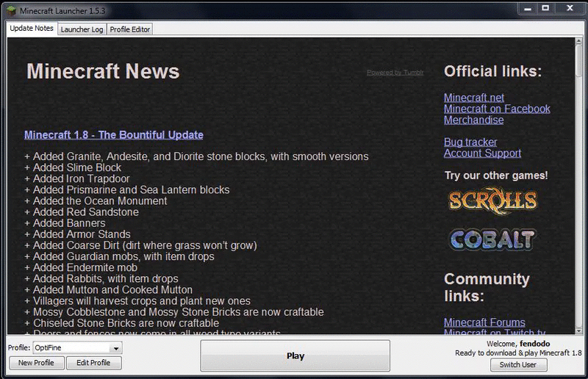Open the Account Support link
This screenshot has width=588, height=379.
click(x=482, y=154)
